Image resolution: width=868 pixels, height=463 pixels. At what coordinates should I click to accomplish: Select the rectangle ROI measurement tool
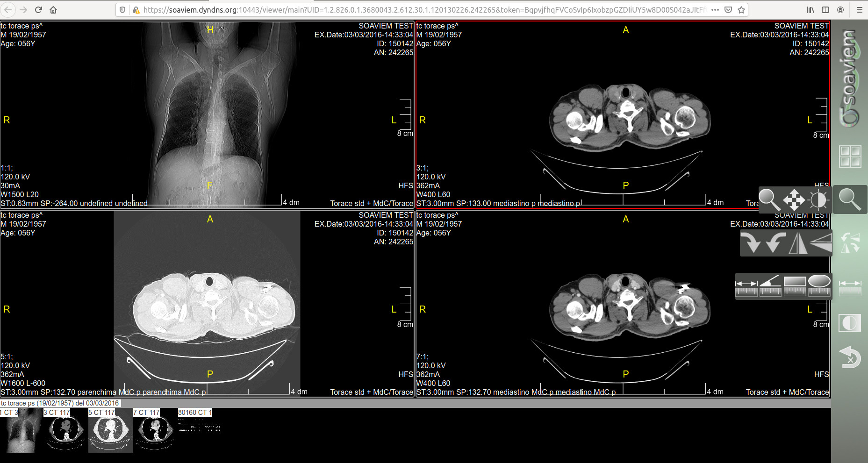(795, 285)
